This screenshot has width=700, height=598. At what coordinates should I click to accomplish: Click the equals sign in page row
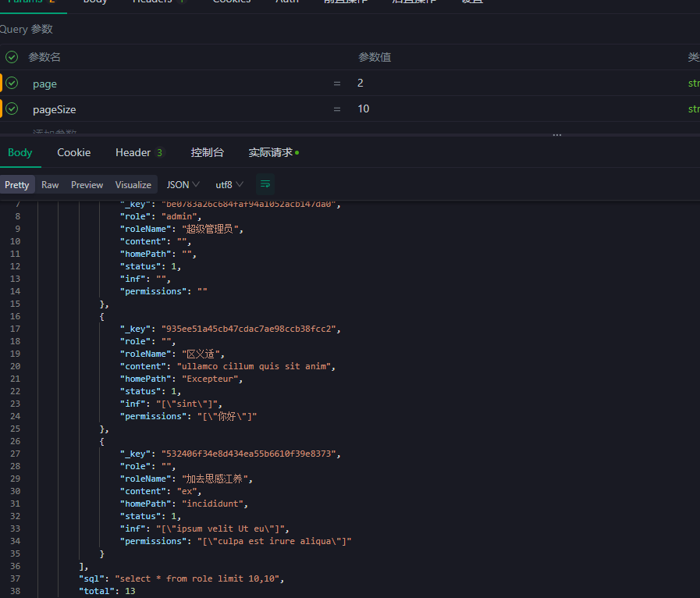click(x=337, y=84)
